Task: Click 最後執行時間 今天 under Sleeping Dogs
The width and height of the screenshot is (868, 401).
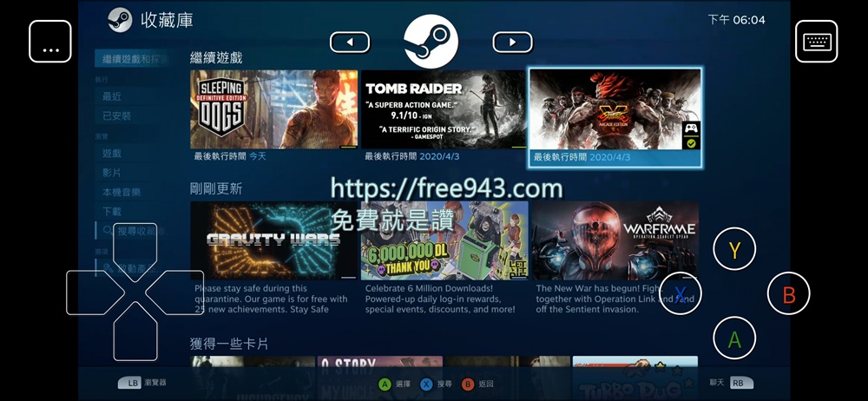Action: [x=230, y=157]
